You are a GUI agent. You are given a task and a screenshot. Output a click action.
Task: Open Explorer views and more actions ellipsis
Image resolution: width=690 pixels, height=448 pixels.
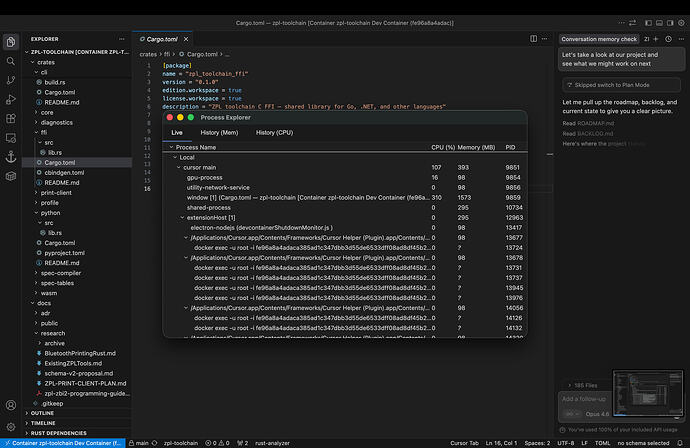pos(121,39)
